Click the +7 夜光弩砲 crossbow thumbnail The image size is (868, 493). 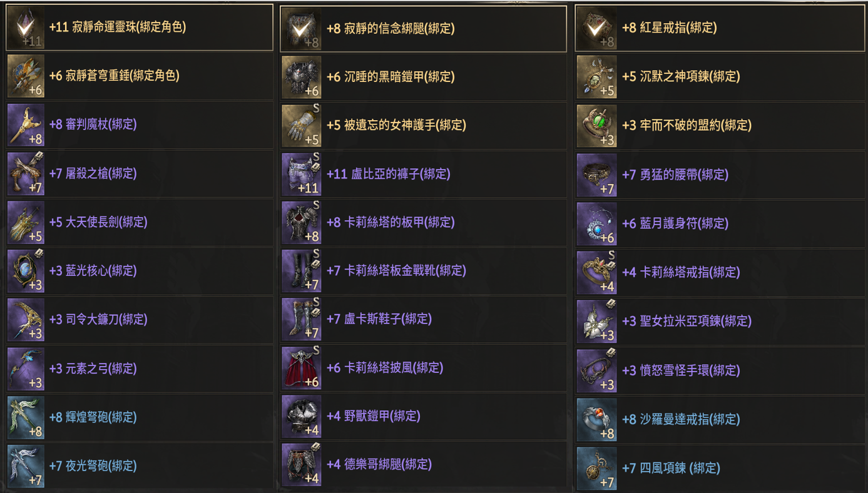[26, 466]
